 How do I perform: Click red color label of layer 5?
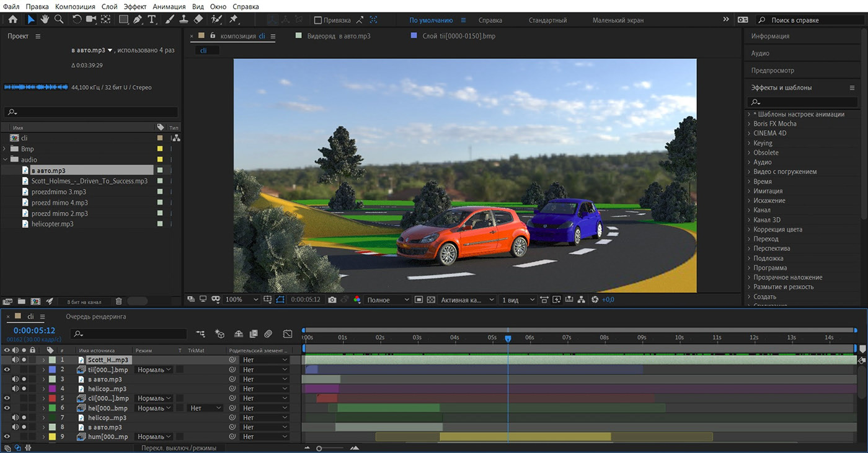coord(52,398)
